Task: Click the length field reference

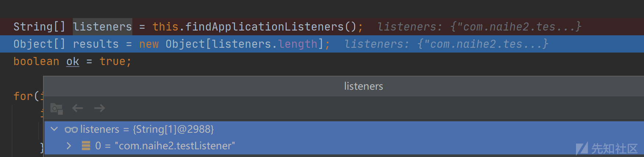Action: [x=298, y=44]
